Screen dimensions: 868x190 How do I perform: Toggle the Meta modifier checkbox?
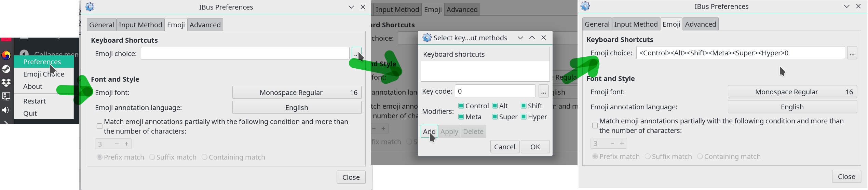click(461, 117)
